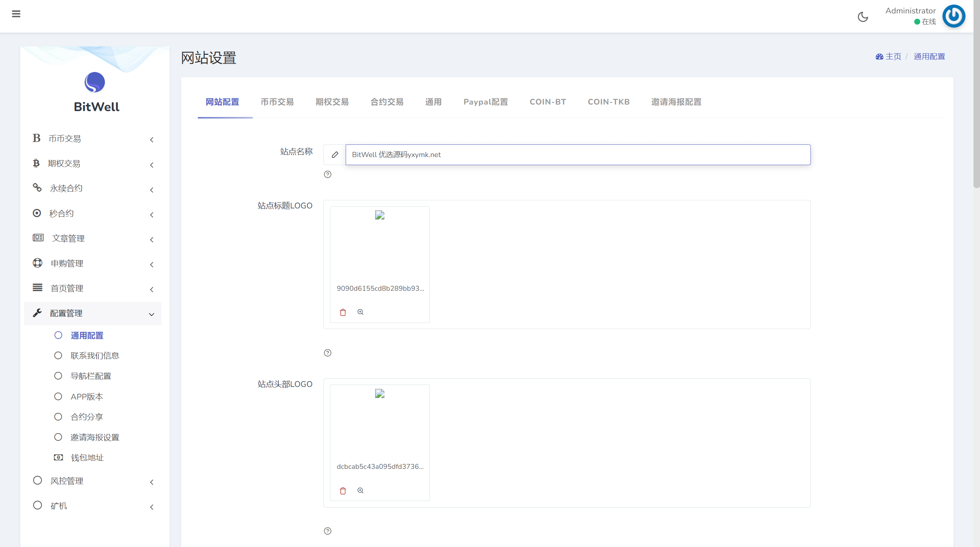Click the Administrator avatar icon
This screenshot has width=980, height=547.
(x=954, y=16)
